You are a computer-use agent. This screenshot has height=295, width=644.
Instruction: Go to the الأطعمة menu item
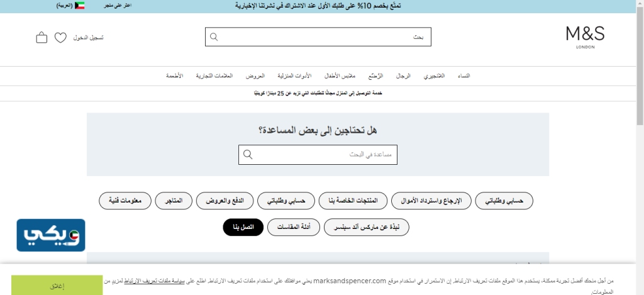tap(174, 75)
